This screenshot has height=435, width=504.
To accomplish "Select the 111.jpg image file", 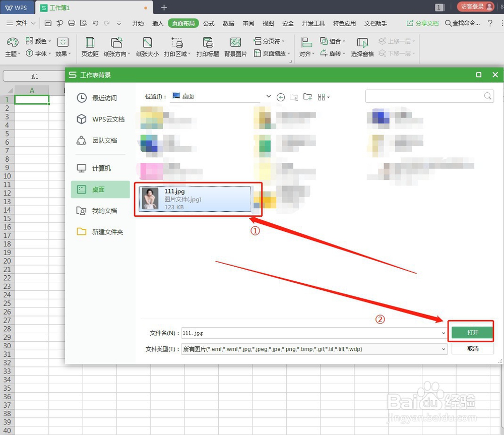I will 195,199.
